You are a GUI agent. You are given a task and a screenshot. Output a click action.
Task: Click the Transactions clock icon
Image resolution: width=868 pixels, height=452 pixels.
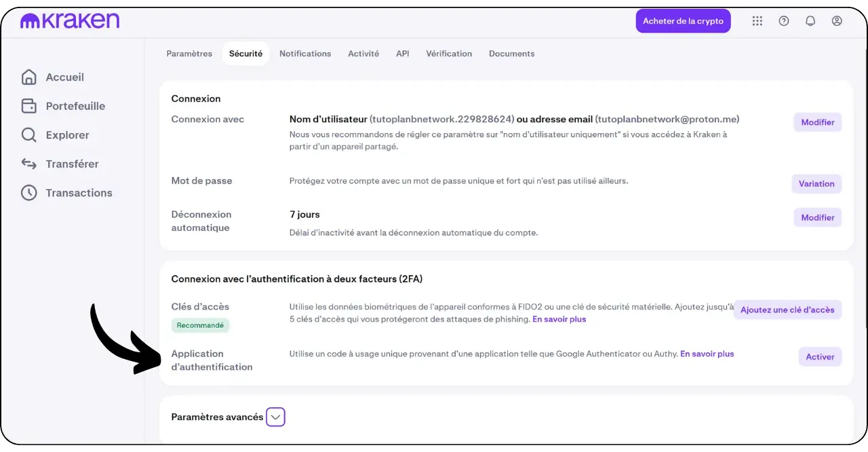point(28,193)
